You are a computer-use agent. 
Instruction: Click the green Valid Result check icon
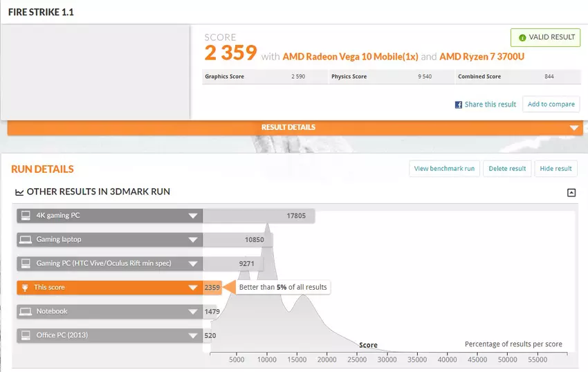click(x=522, y=37)
